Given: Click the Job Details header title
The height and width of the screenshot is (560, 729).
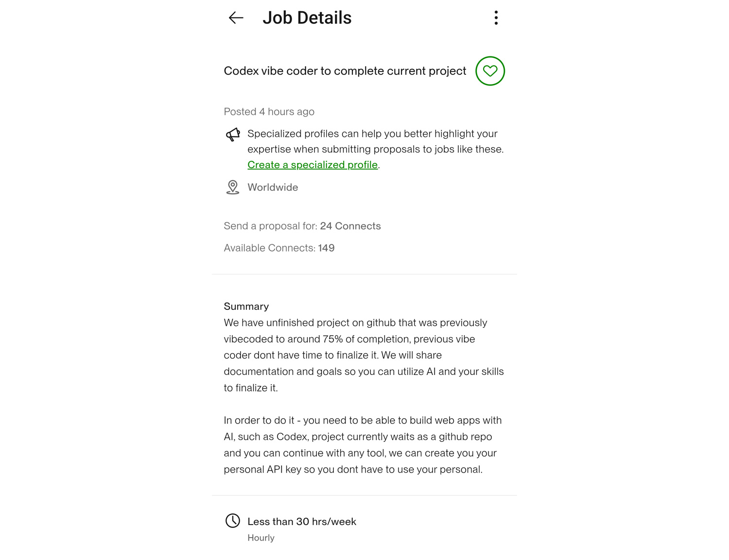Looking at the screenshot, I should (307, 18).
